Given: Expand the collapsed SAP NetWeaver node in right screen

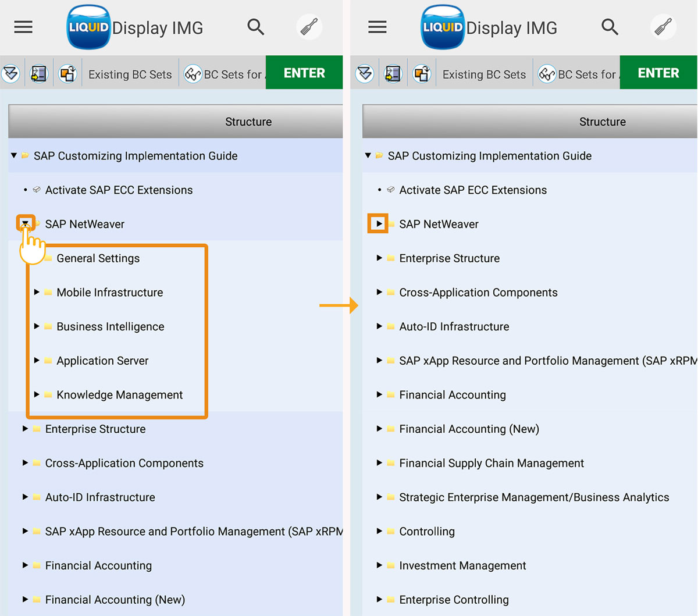Looking at the screenshot, I should coord(379,224).
